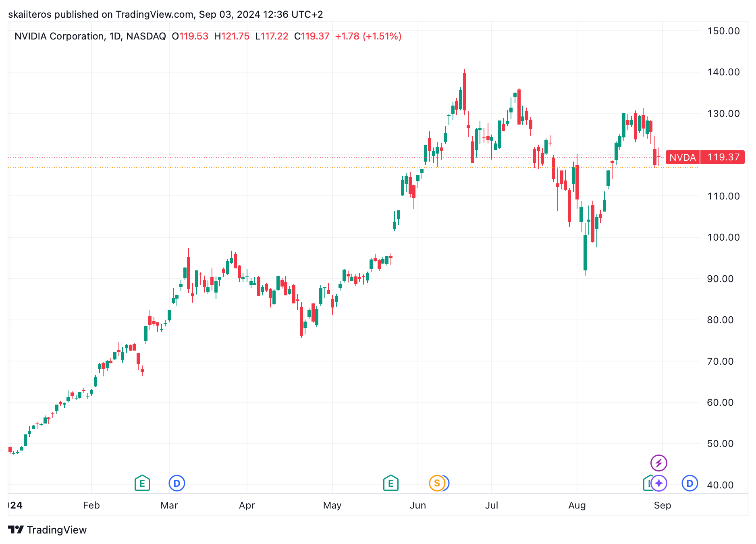Click the 119.37 current price label
Image resolution: width=756 pixels, height=544 pixels.
[x=723, y=157]
